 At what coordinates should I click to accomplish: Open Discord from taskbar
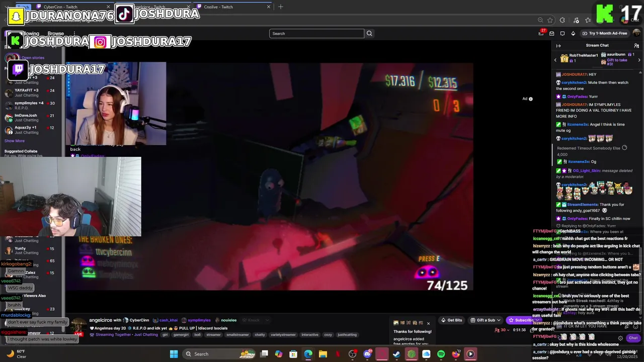367,354
